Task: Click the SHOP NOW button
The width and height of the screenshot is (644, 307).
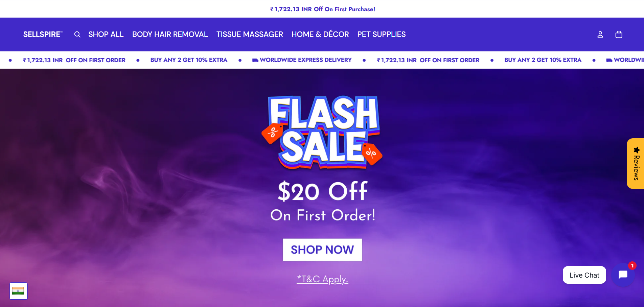Action: (322, 250)
